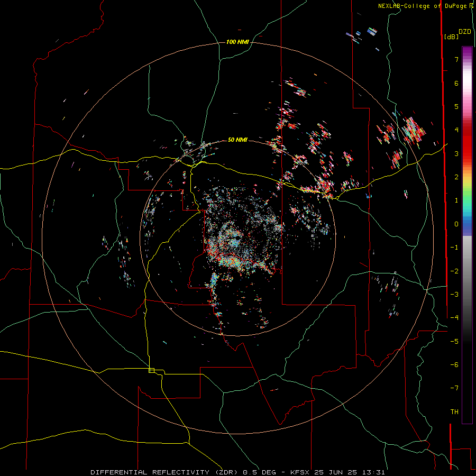The width and height of the screenshot is (476, 476).
Task: Click the 4 value on the color scale
Action: [456, 130]
